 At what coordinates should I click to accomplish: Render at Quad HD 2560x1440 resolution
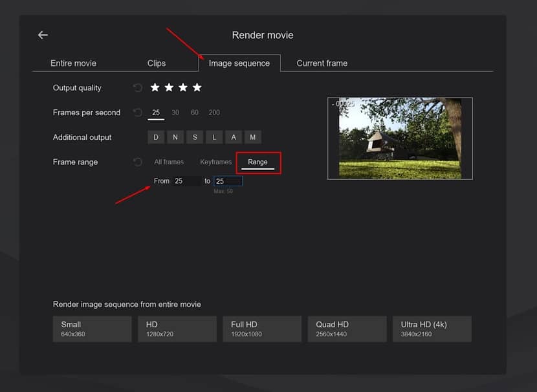click(x=347, y=329)
